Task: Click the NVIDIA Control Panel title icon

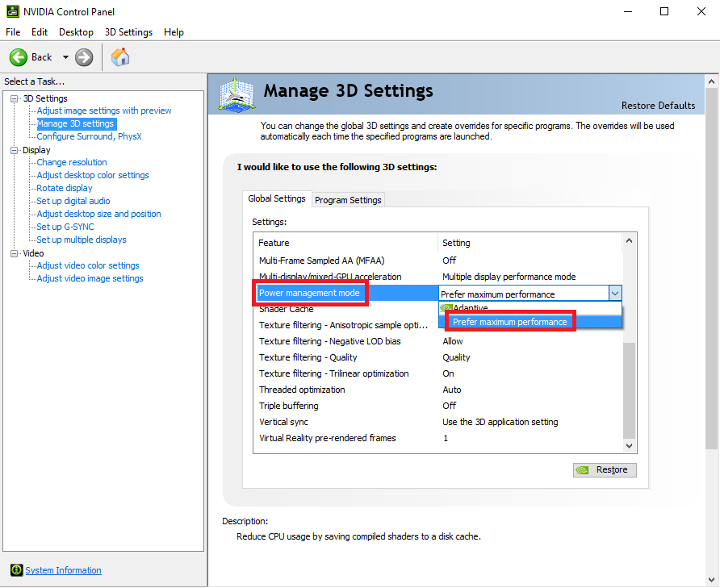Action: click(13, 11)
